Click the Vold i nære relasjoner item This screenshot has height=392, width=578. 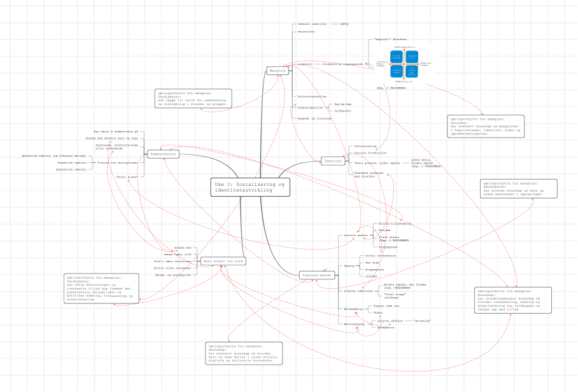point(173,261)
